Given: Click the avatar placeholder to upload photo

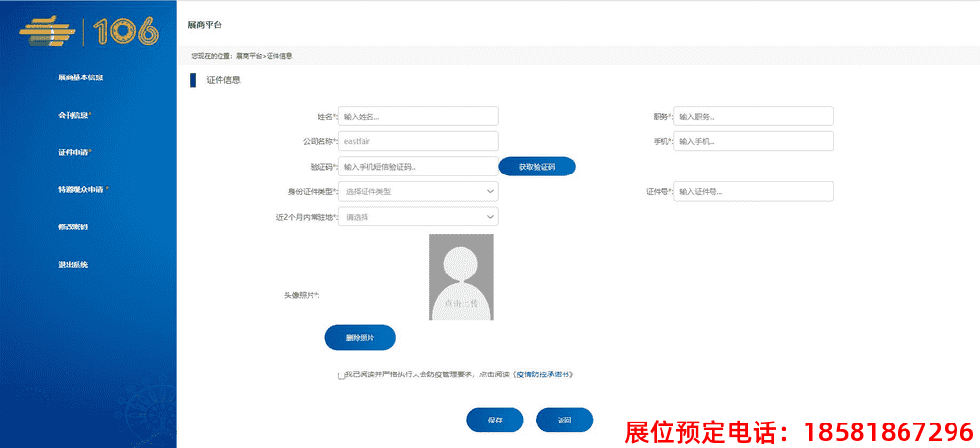Looking at the screenshot, I should tap(461, 276).
